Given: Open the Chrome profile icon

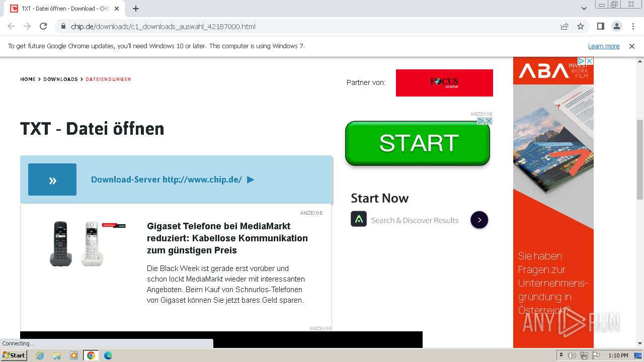Looking at the screenshot, I should pos(616,26).
